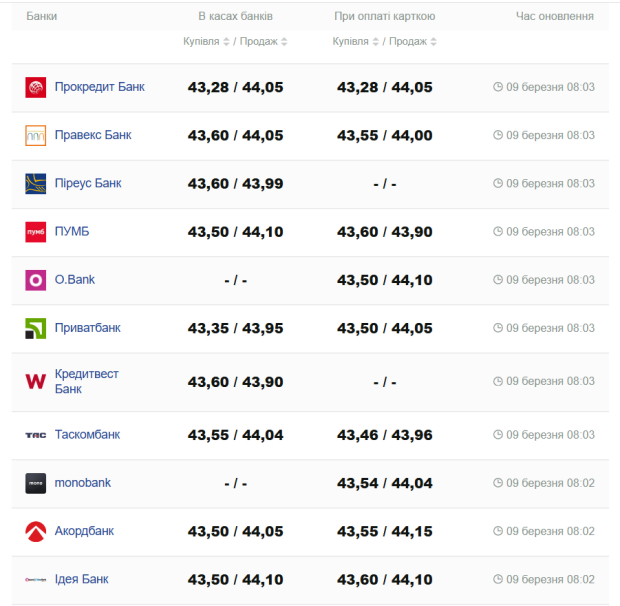Click the Піреус Банк logo icon
The width and height of the screenshot is (620, 606).
tap(36, 184)
